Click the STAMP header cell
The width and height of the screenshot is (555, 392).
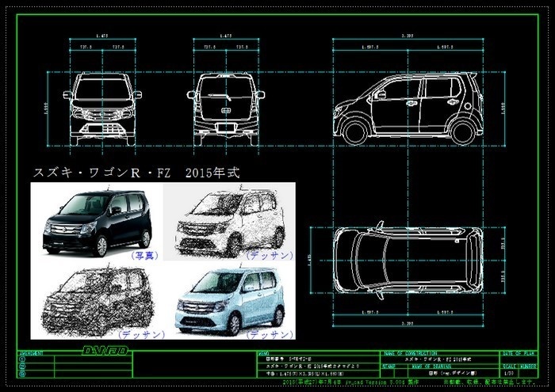point(388,367)
